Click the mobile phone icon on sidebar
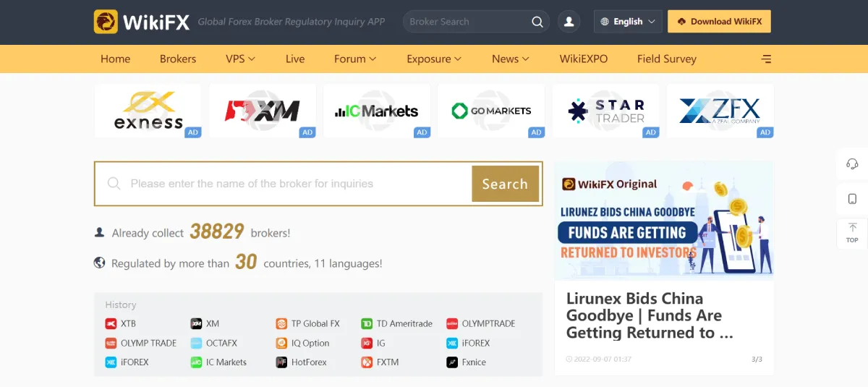This screenshot has height=387, width=868. tap(852, 199)
